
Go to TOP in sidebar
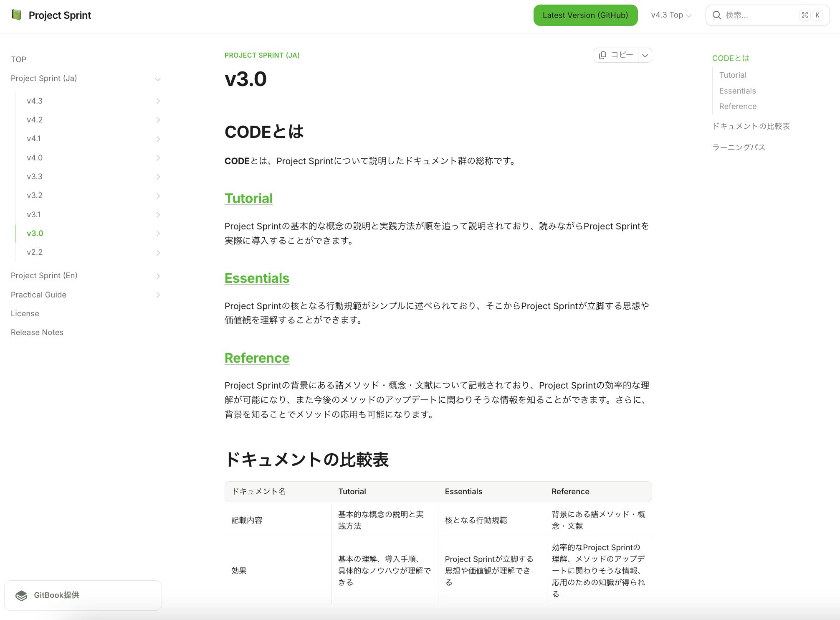tap(19, 59)
